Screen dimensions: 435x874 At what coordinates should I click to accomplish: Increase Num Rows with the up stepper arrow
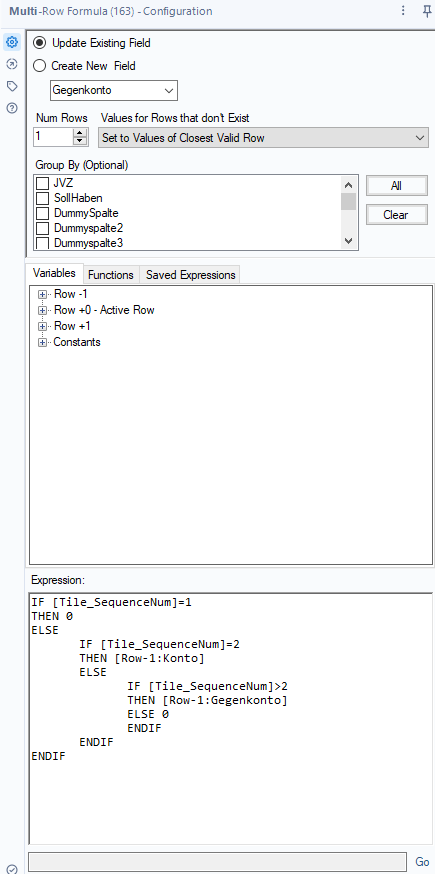pos(81,133)
